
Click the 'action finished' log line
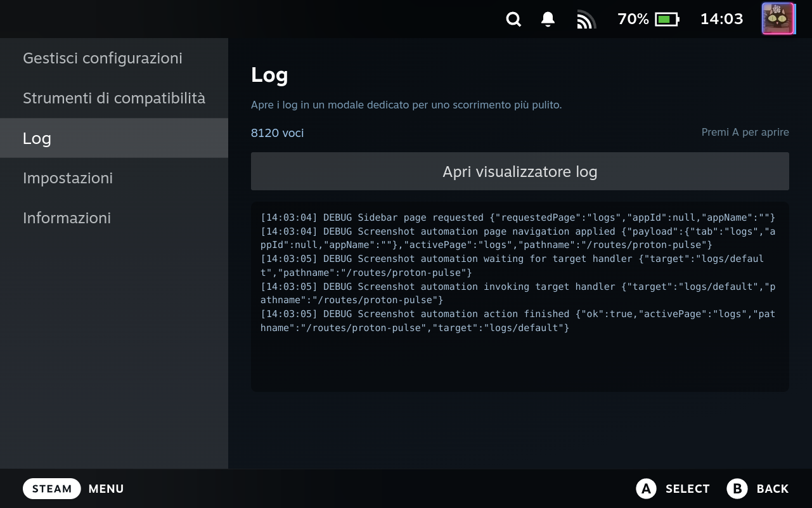pos(518,321)
